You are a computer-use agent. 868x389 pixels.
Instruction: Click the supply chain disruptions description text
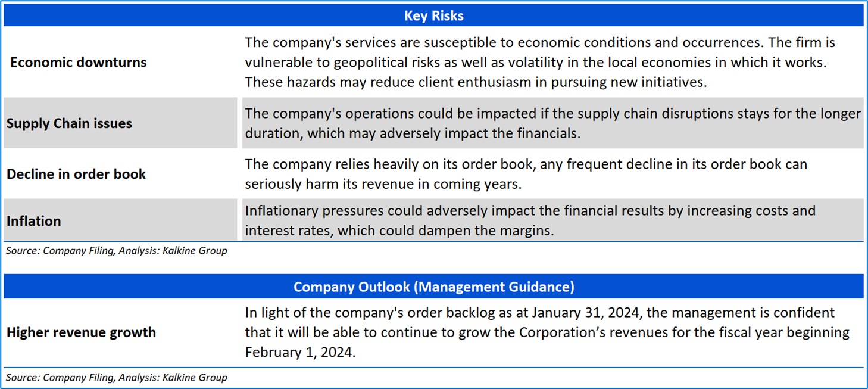point(552,113)
